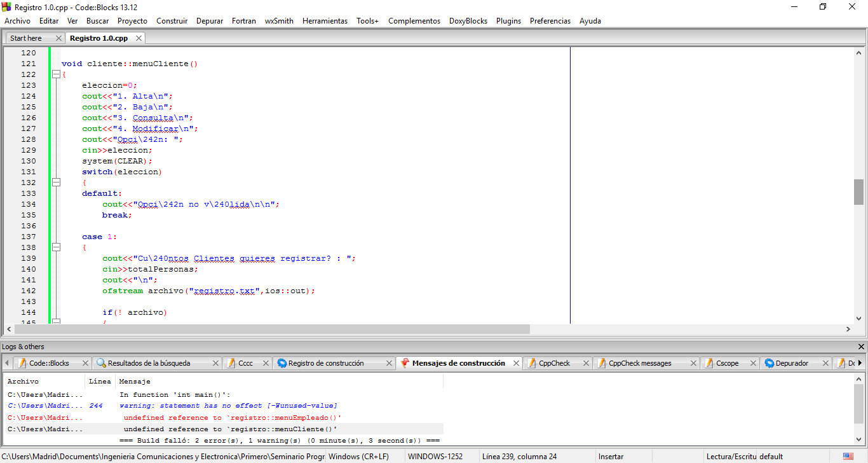
Task: Open the Preferencias menu
Action: tap(550, 21)
